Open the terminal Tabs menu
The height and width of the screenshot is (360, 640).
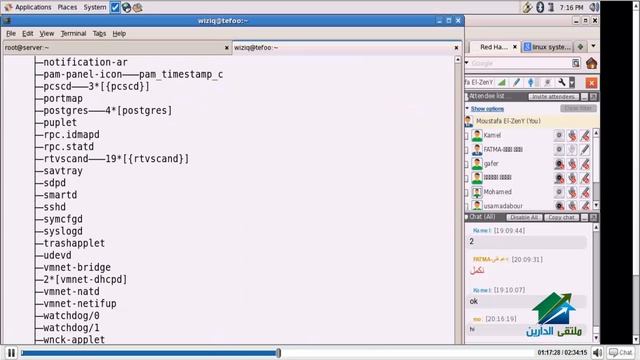(99, 33)
